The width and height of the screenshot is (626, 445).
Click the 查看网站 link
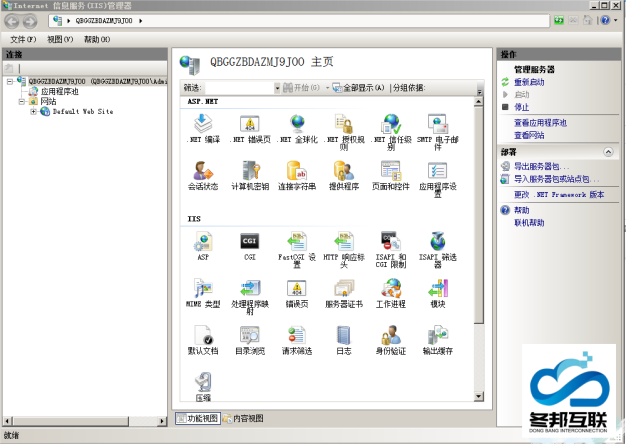pyautogui.click(x=529, y=135)
